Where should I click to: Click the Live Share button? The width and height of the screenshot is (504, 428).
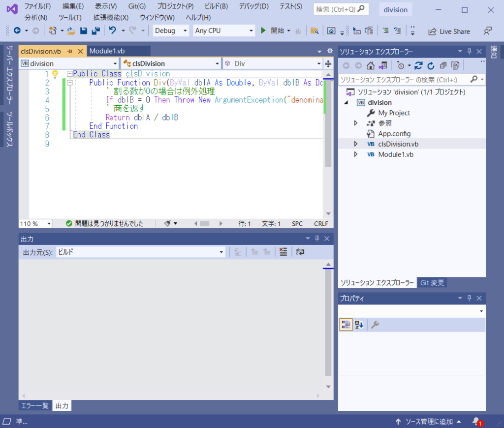point(449,31)
